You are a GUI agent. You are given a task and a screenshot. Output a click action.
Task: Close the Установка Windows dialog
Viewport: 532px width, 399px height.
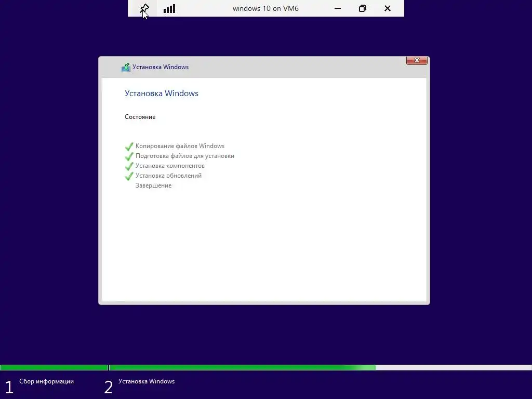(x=417, y=60)
